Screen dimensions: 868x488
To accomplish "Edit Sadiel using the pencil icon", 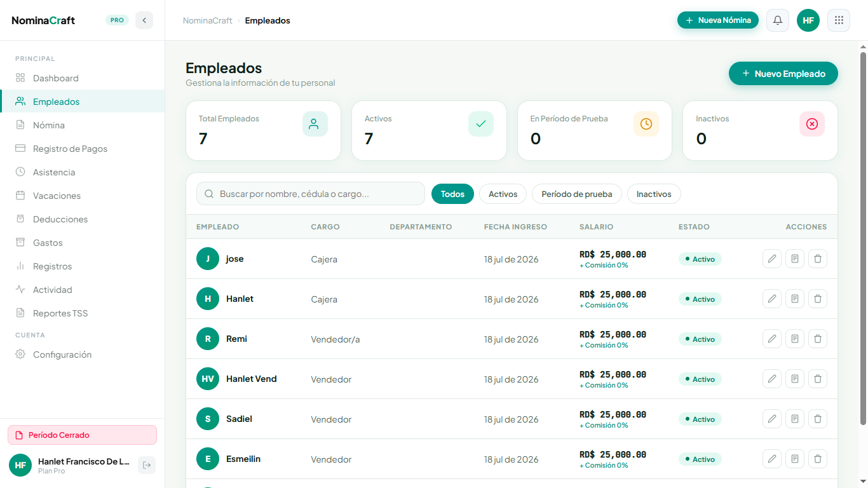I will [772, 419].
